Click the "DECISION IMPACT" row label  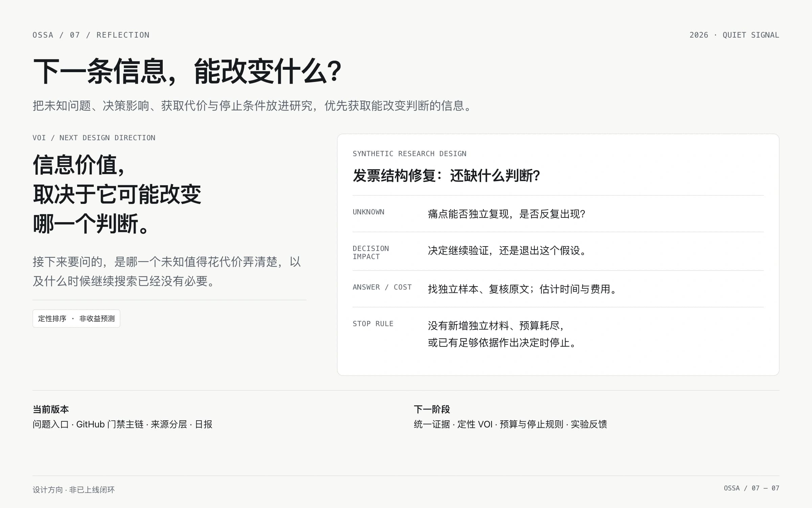(371, 252)
